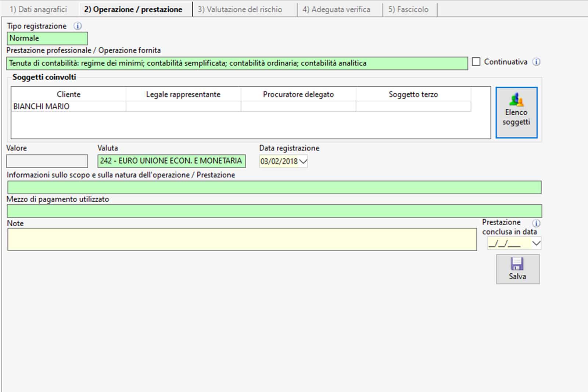Open Data registrazione date dropdown

(x=303, y=161)
